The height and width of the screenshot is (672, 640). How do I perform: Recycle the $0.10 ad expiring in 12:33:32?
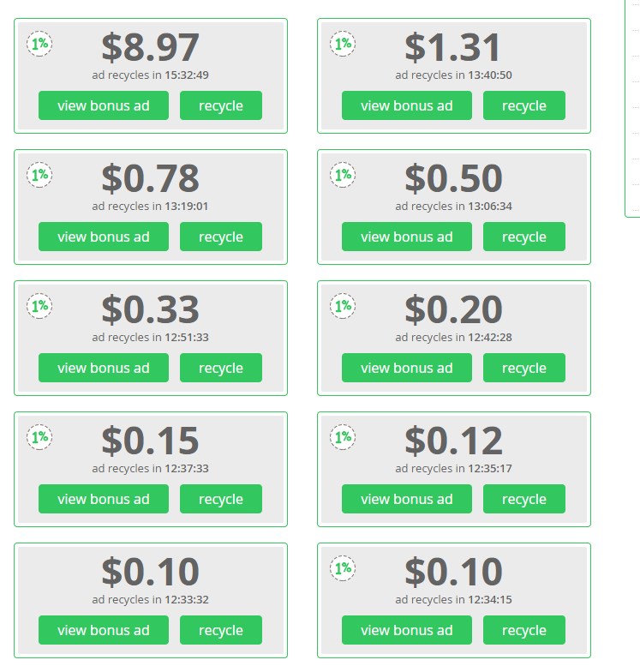coord(221,630)
